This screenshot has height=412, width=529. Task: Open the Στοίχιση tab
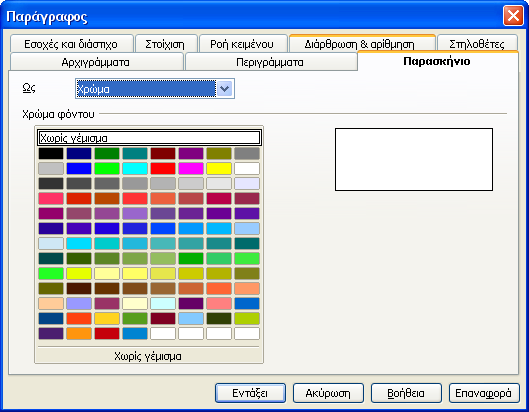coord(165,44)
